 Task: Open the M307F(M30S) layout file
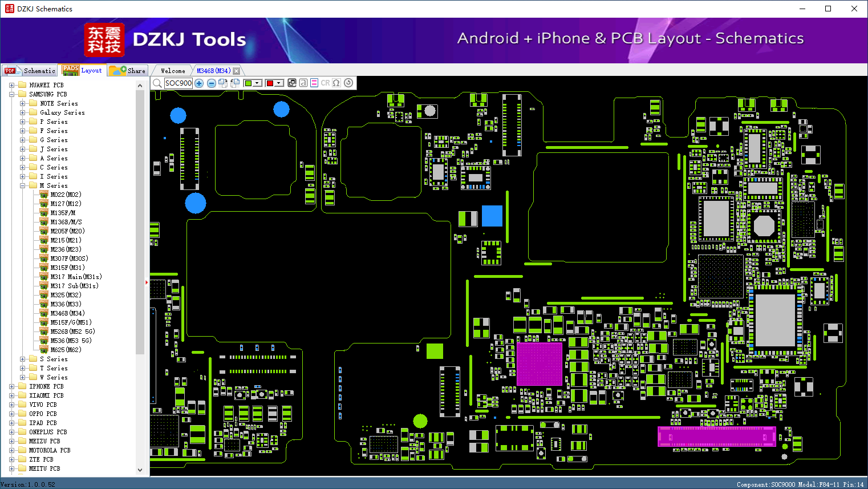click(x=69, y=258)
